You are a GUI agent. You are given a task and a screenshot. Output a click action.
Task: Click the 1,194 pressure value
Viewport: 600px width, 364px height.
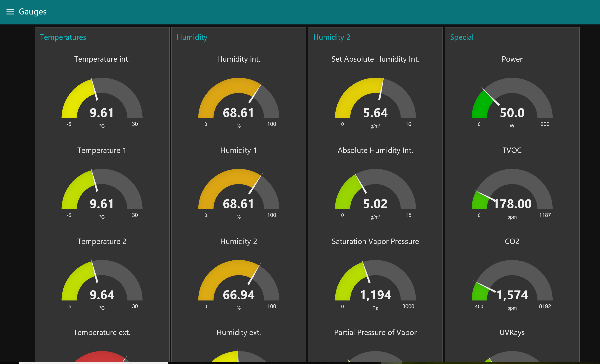click(x=375, y=295)
